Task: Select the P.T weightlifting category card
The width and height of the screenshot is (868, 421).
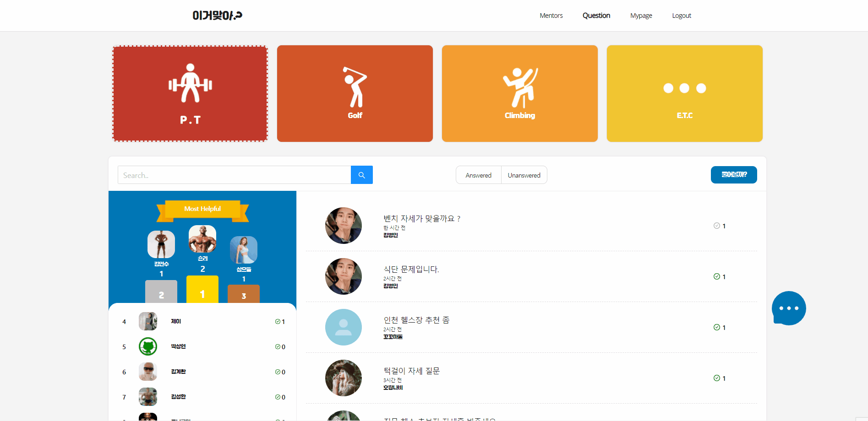Action: [190, 93]
